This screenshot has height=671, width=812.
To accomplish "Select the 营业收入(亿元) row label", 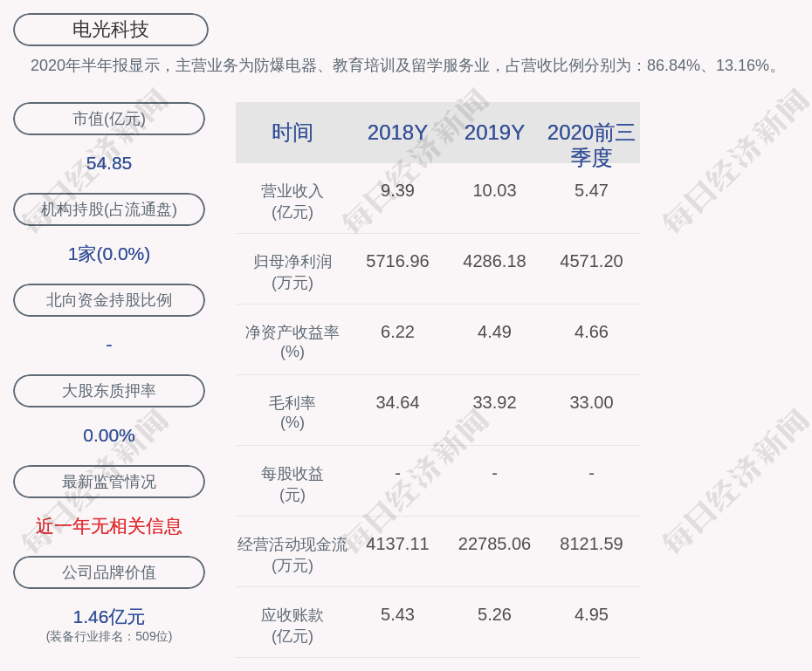I will coord(292,202).
